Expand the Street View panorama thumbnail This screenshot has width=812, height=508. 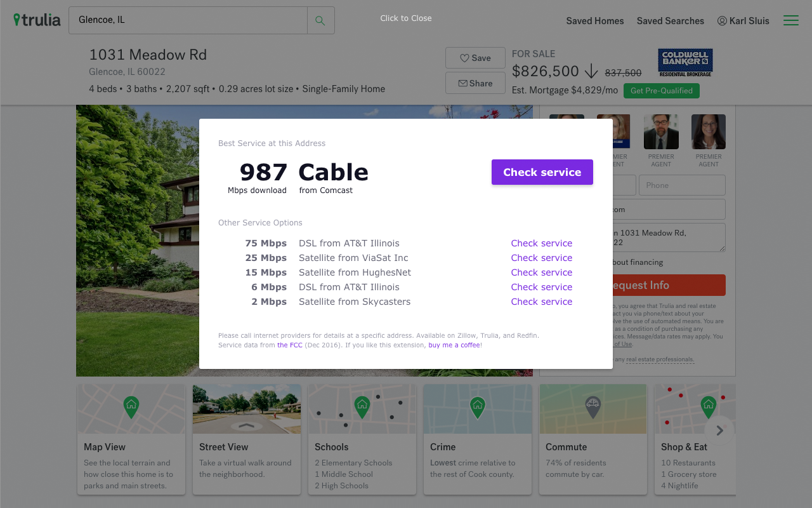point(246,408)
